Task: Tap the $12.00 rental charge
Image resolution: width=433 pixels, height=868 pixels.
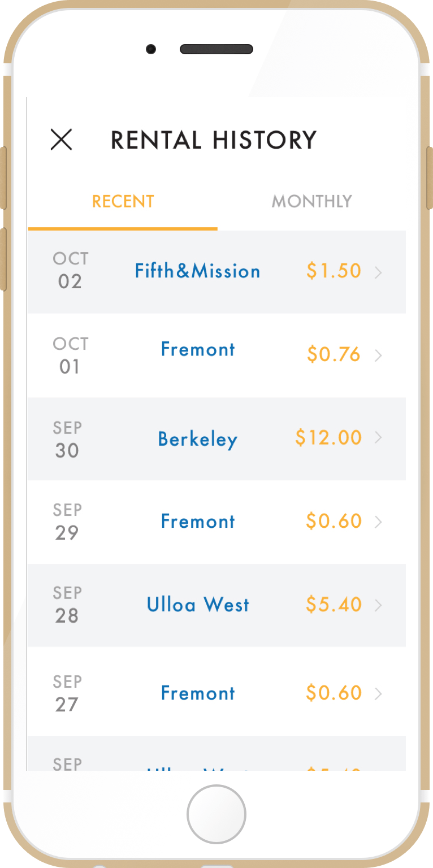Action: tap(328, 438)
